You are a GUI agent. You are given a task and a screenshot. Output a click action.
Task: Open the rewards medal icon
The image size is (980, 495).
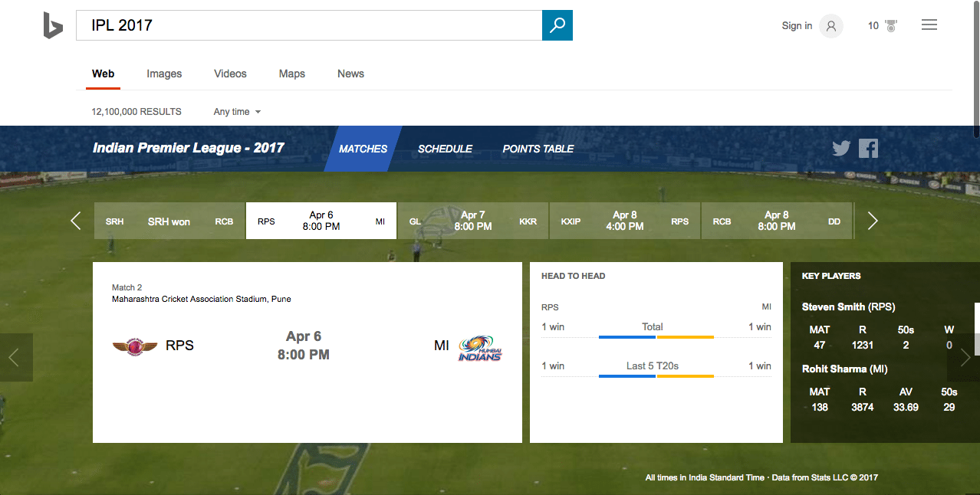(890, 26)
